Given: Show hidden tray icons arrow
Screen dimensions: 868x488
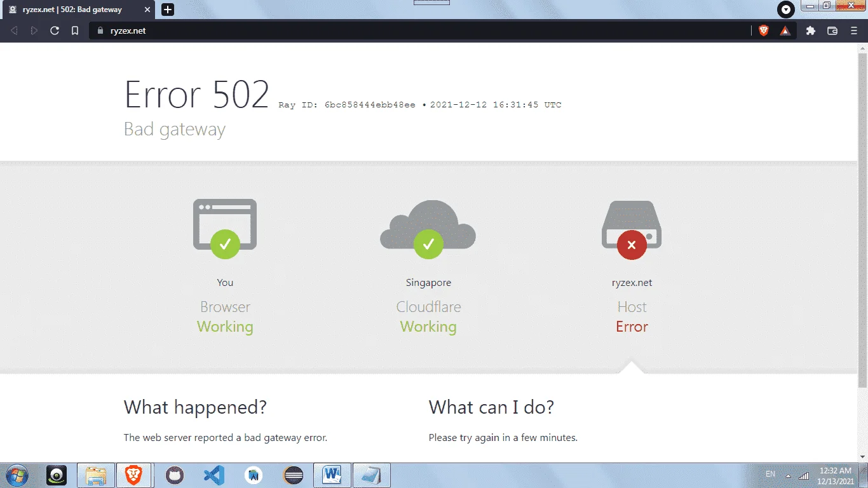Looking at the screenshot, I should (788, 476).
